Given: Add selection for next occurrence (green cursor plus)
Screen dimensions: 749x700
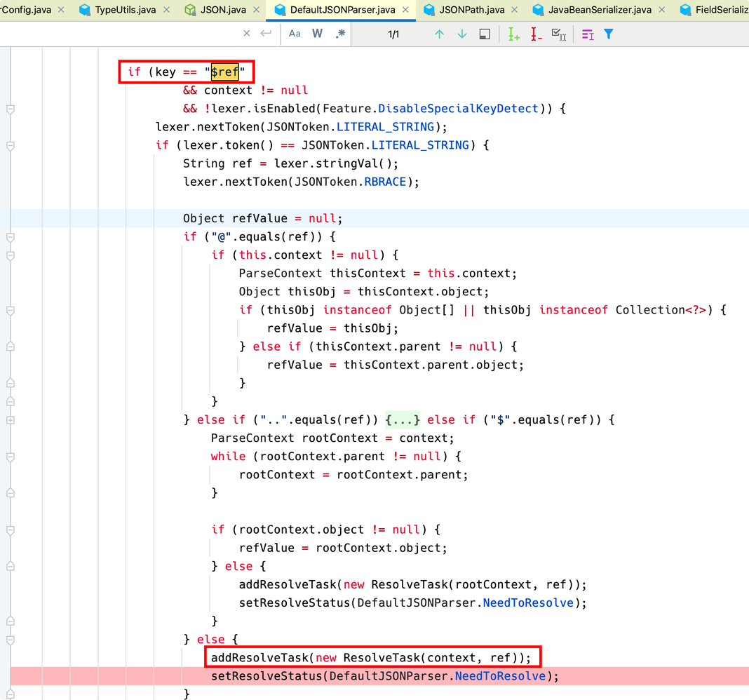Looking at the screenshot, I should pyautogui.click(x=513, y=34).
